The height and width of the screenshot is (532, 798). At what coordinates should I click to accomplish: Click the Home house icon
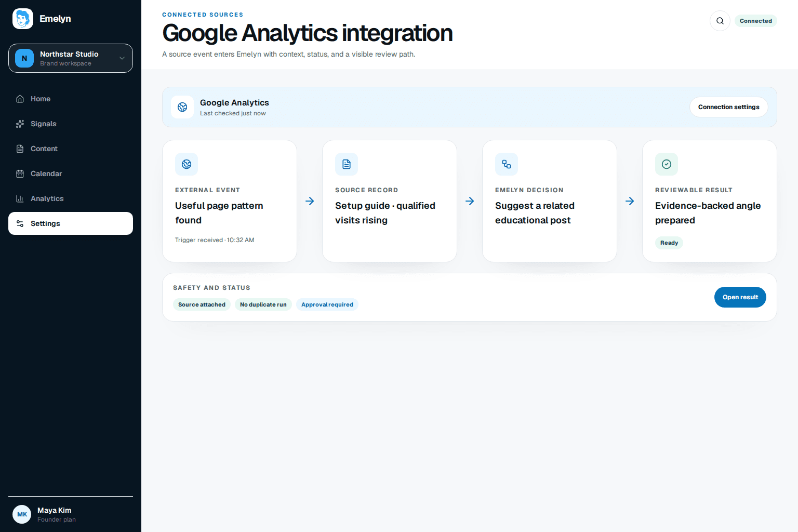click(x=20, y=99)
